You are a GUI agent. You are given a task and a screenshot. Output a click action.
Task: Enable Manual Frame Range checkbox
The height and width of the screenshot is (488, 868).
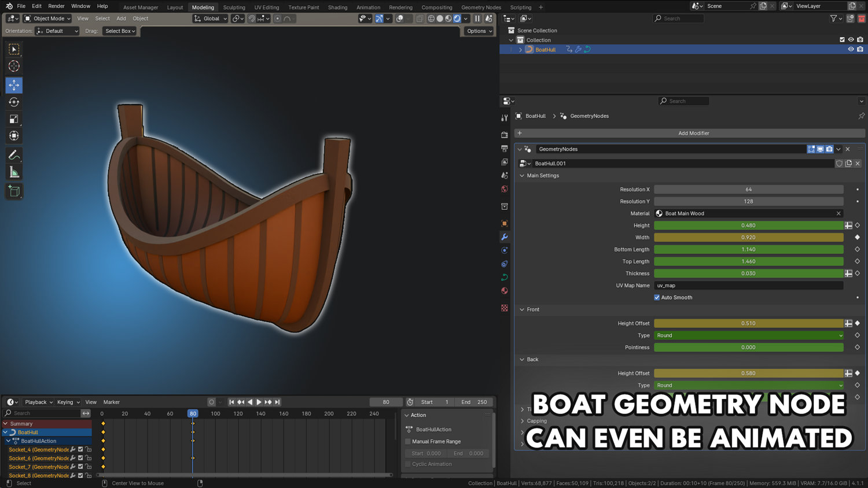pyautogui.click(x=409, y=441)
